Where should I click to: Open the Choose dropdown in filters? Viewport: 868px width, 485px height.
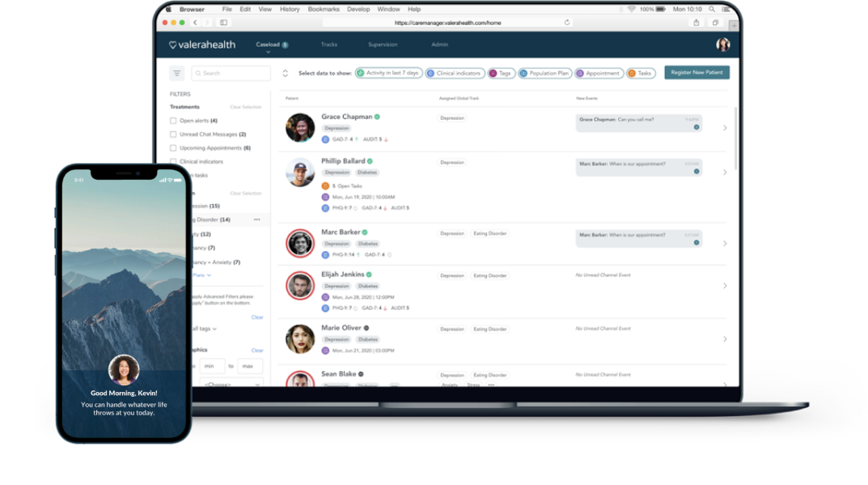[231, 384]
